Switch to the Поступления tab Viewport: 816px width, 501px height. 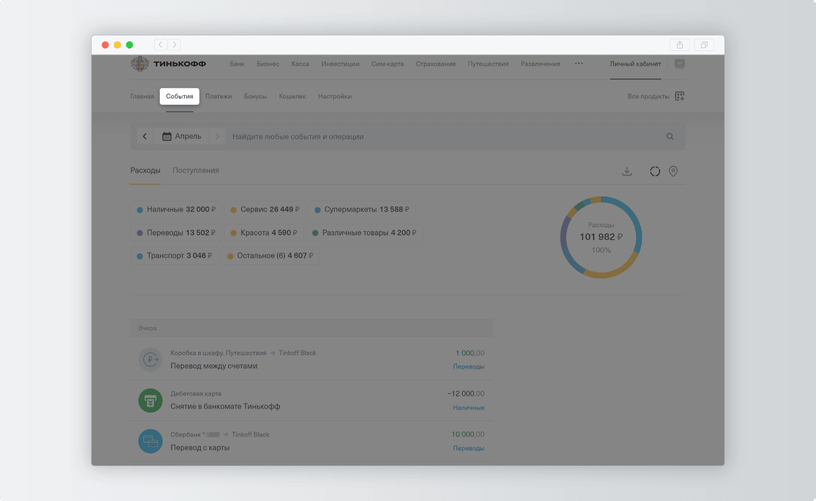(x=196, y=170)
